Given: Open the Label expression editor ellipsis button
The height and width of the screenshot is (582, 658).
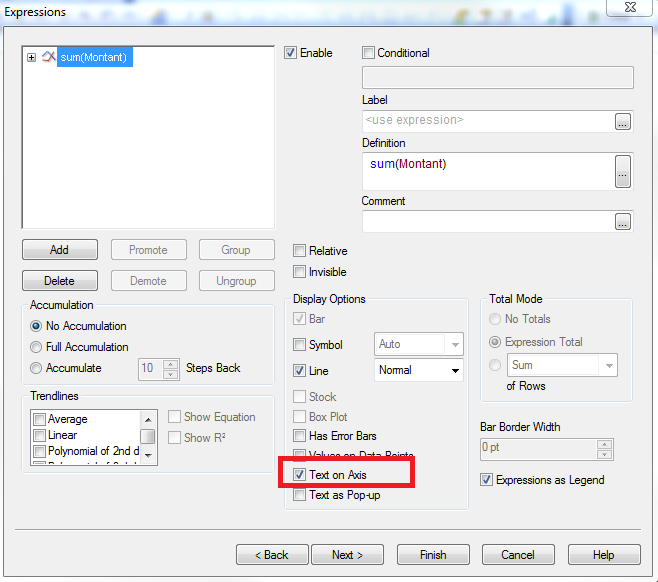Looking at the screenshot, I should (x=623, y=122).
